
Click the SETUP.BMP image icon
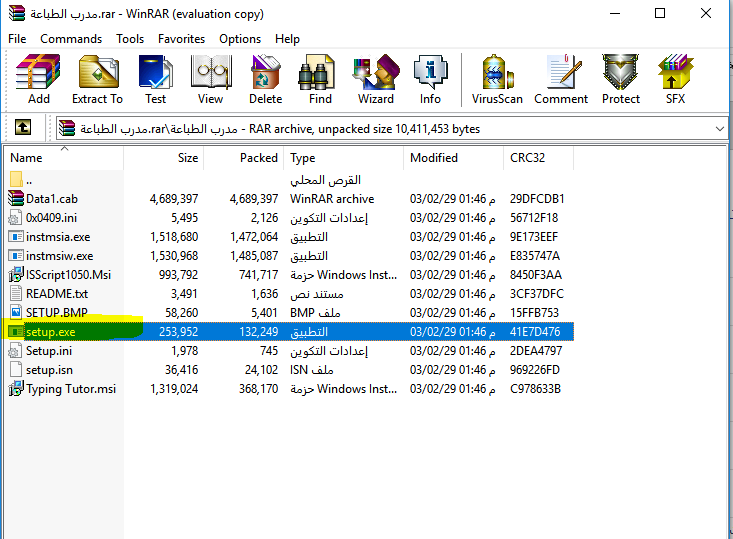[16, 312]
